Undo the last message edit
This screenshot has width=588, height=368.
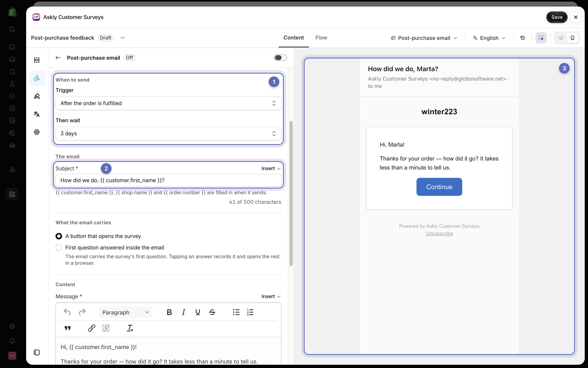pos(67,312)
